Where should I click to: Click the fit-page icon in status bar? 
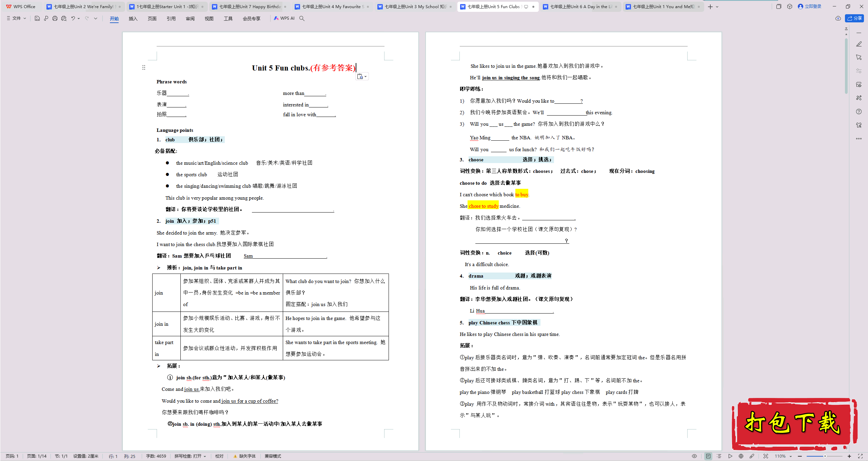[766, 456]
